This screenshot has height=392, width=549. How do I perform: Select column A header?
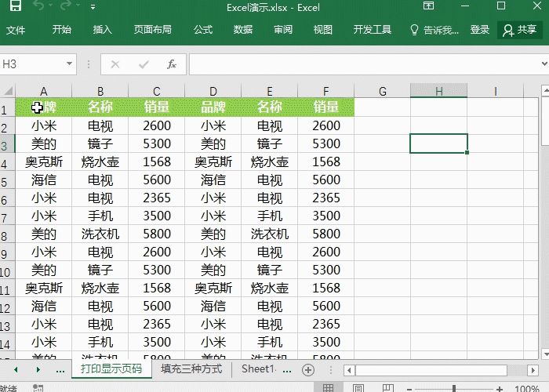click(43, 92)
